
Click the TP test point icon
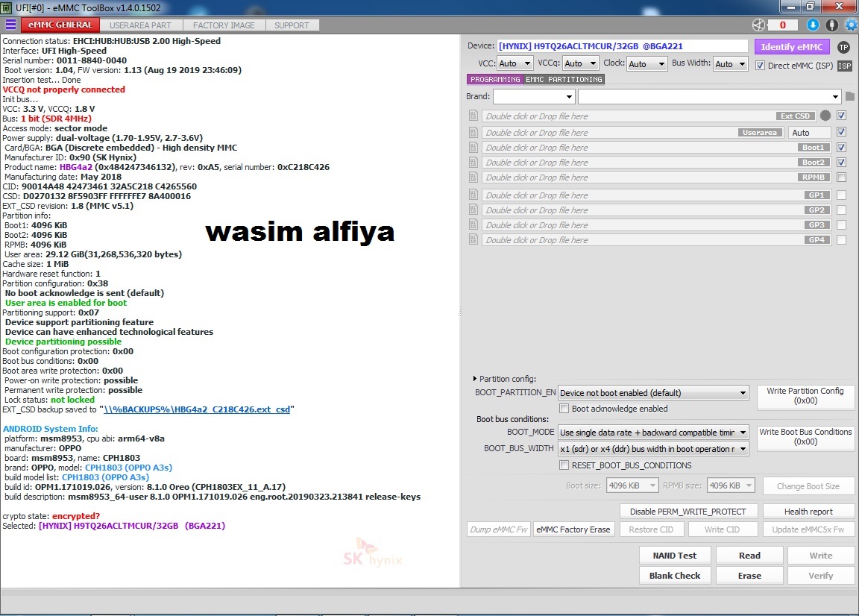click(844, 47)
